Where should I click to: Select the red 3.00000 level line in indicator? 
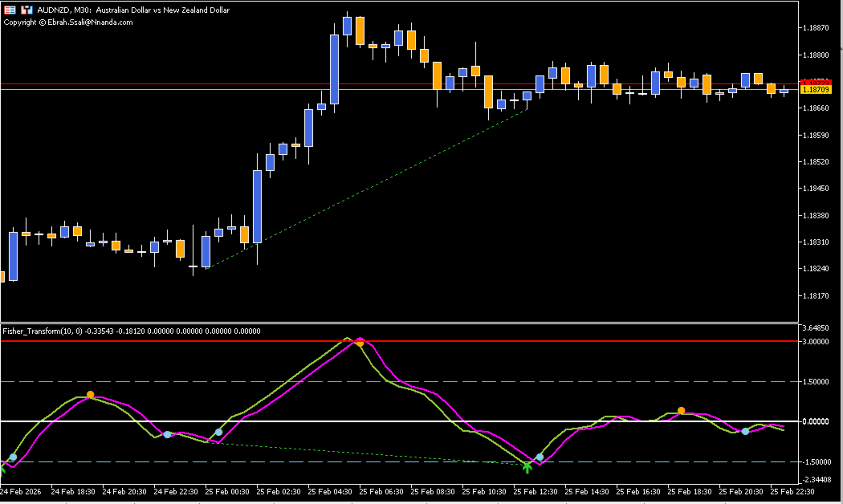click(400, 341)
